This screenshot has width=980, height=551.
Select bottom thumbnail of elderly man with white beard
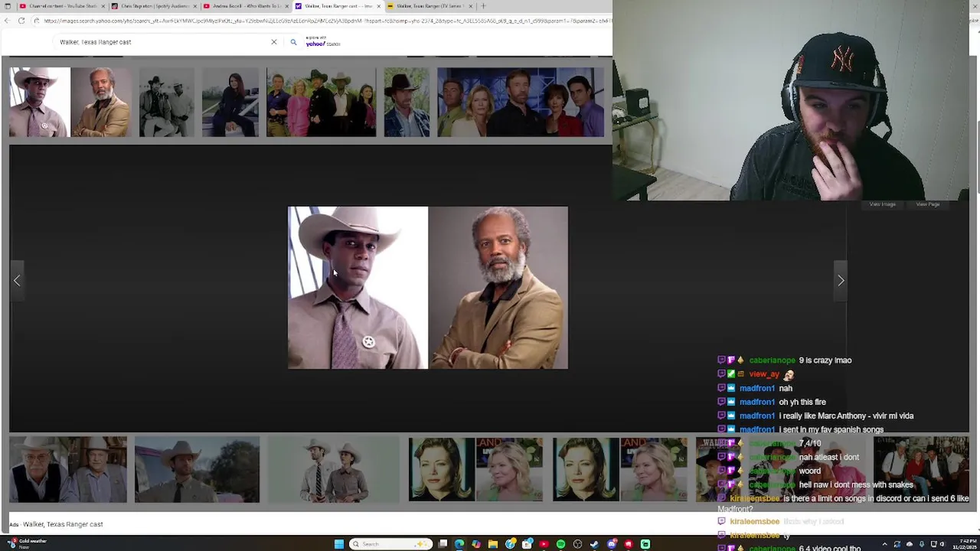(68, 470)
